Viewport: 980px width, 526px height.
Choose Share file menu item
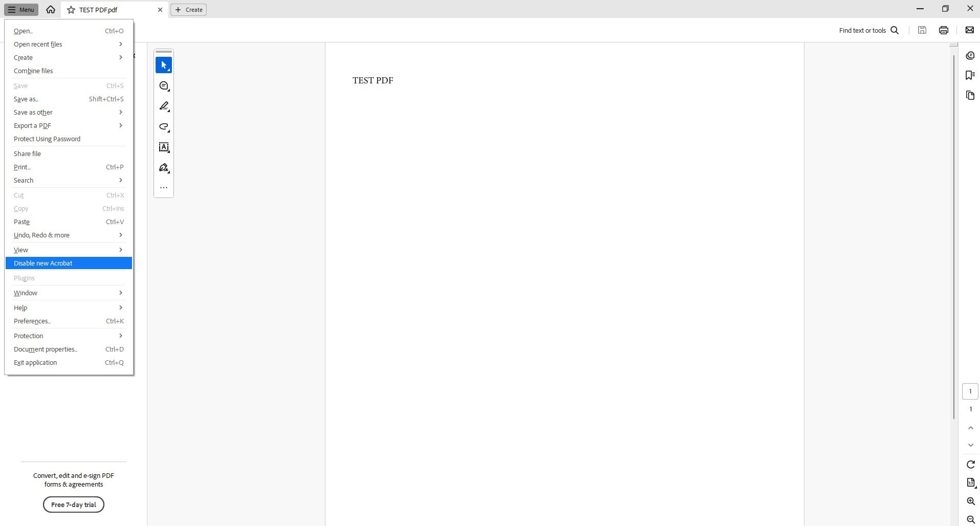pos(69,154)
